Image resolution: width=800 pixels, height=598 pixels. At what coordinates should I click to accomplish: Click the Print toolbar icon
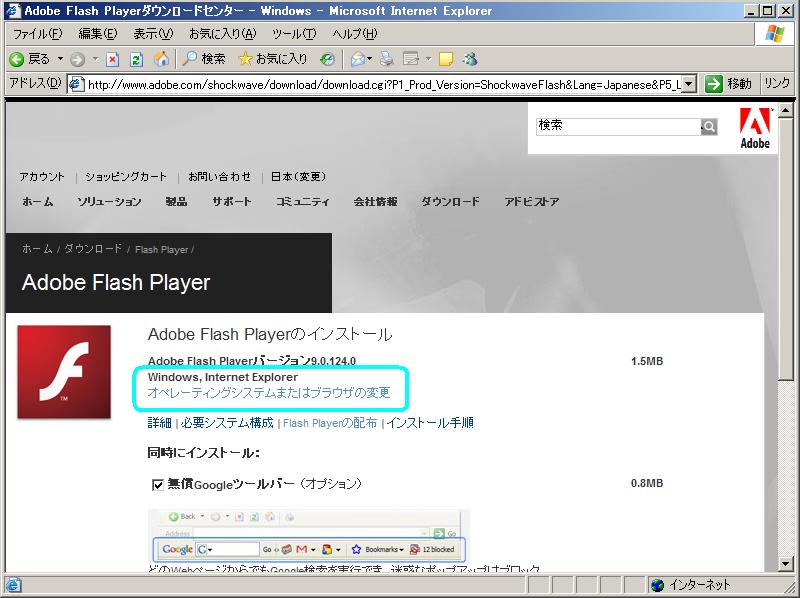pos(387,60)
